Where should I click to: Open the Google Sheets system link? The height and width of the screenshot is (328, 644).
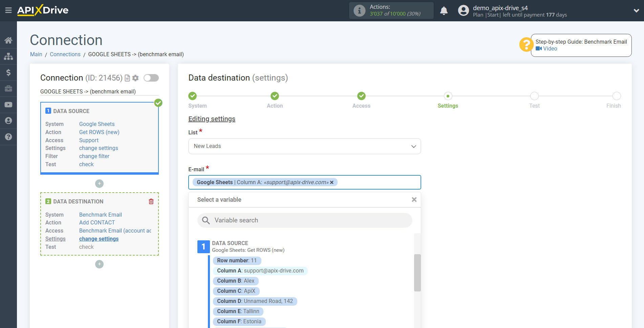[x=97, y=124]
